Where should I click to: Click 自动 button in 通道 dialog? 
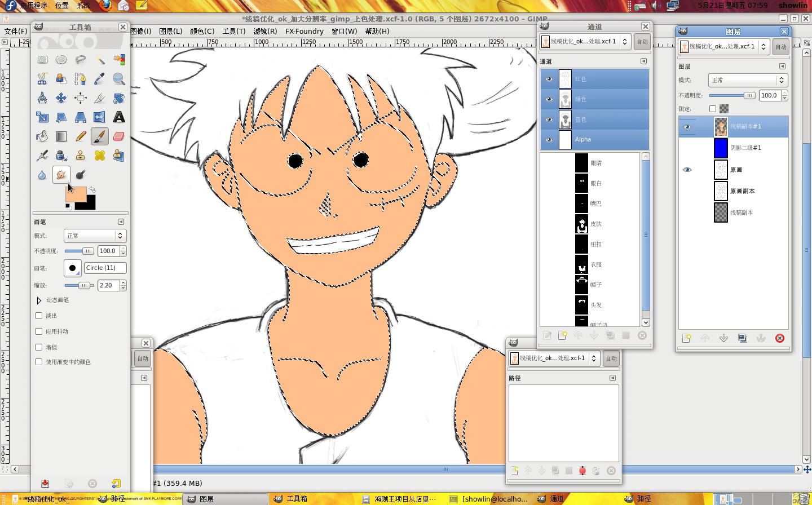[x=642, y=42]
